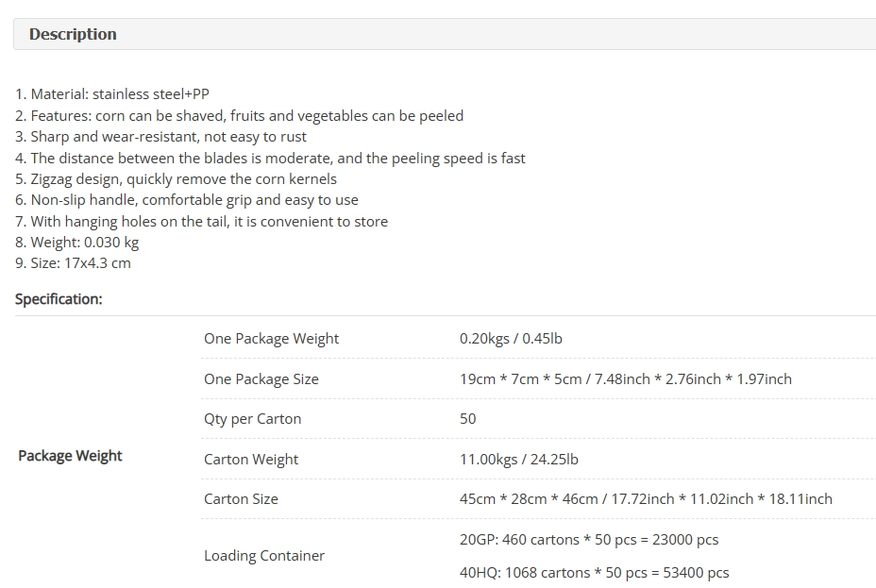Click the 20GP 460 cartons line
This screenshot has height=588, width=876.
coord(589,540)
